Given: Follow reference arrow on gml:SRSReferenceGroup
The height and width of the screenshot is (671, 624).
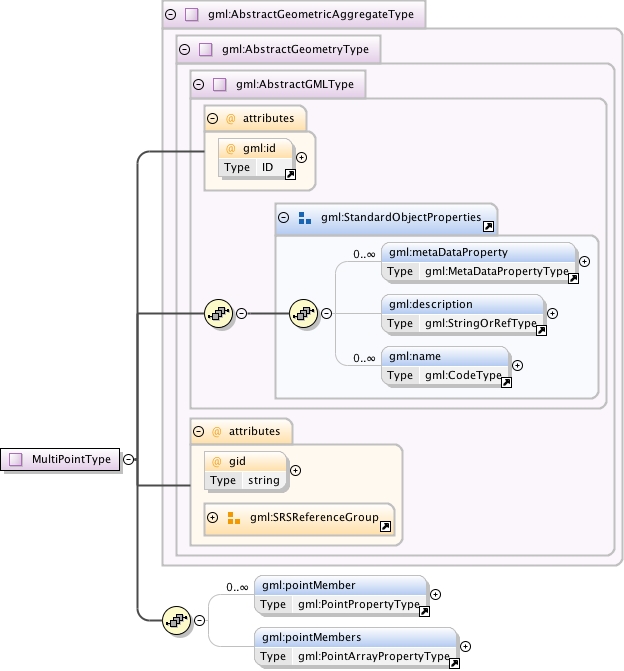Looking at the screenshot, I should [385, 527].
